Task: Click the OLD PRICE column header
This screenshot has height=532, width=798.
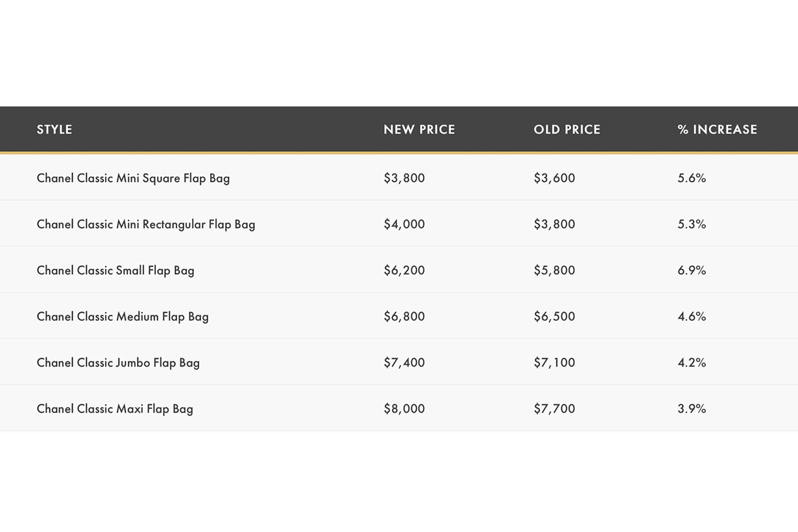Action: click(567, 130)
